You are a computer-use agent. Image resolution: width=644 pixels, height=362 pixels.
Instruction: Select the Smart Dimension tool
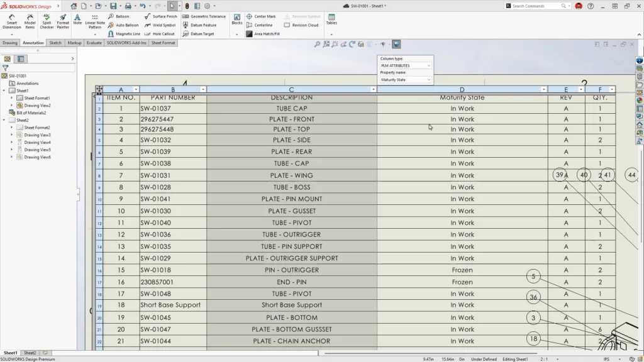pyautogui.click(x=13, y=19)
